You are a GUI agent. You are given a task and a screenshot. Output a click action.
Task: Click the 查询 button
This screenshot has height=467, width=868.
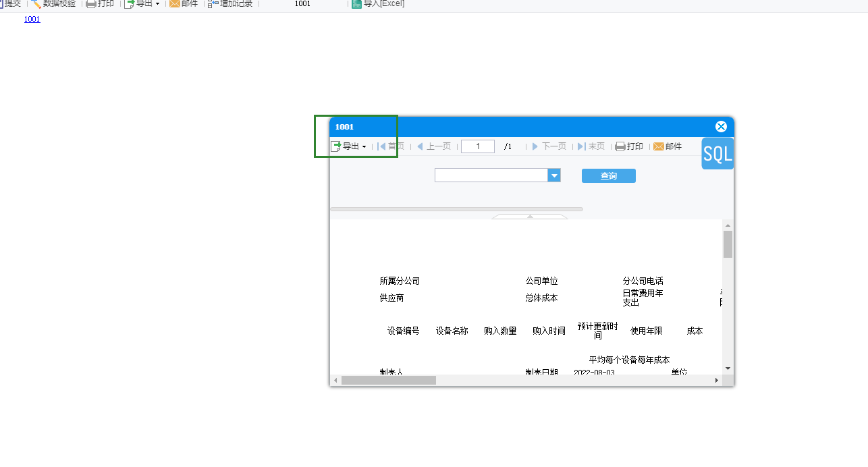click(x=609, y=176)
